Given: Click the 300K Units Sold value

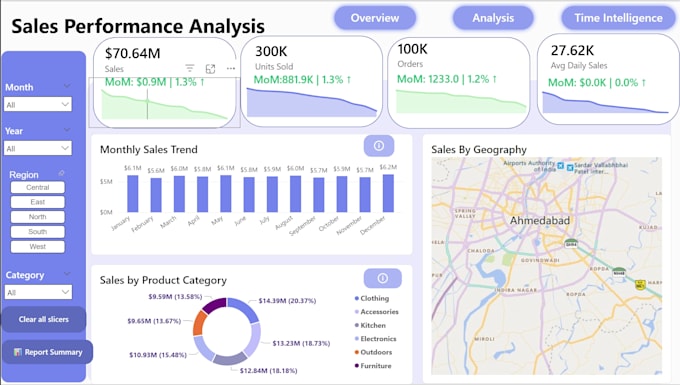Looking at the screenshot, I should click(x=271, y=51).
